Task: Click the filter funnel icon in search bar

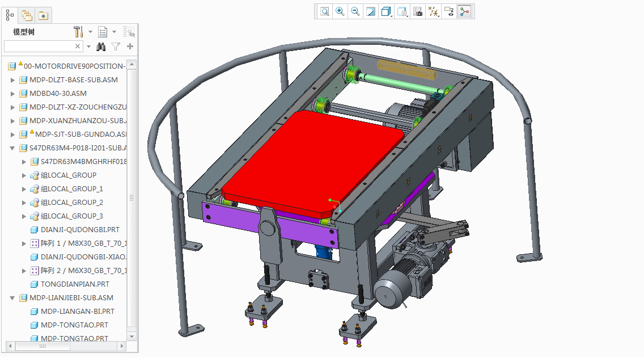Action: [115, 46]
